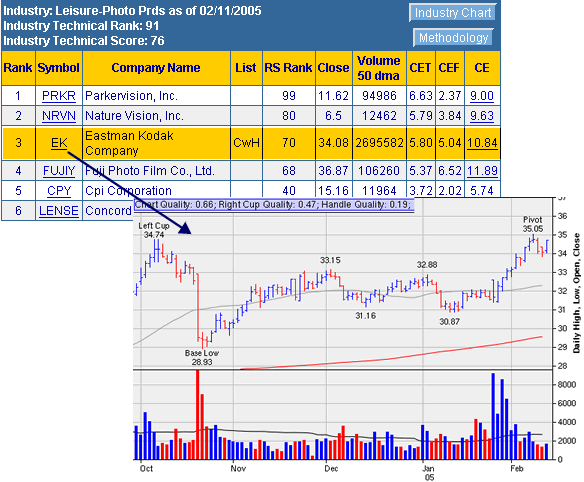Click the Pivot 35.05 label on chart
Image resolution: width=584 pixels, height=482 pixels.
coord(533,224)
